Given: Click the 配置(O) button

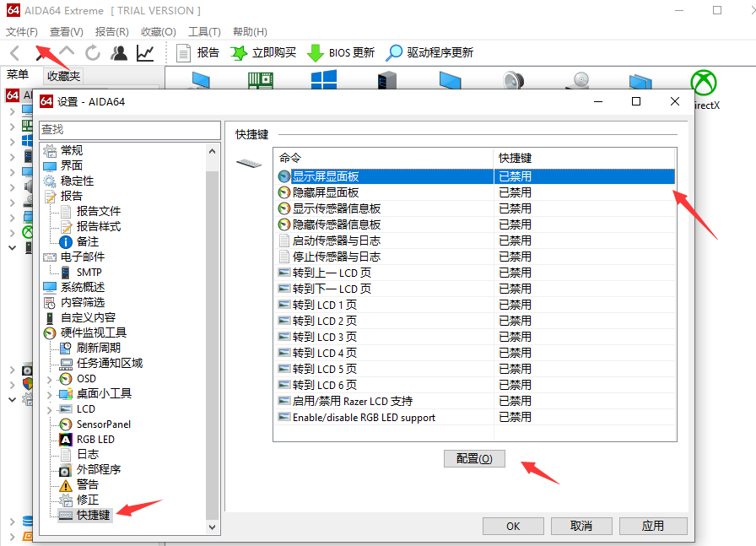Looking at the screenshot, I should [474, 458].
